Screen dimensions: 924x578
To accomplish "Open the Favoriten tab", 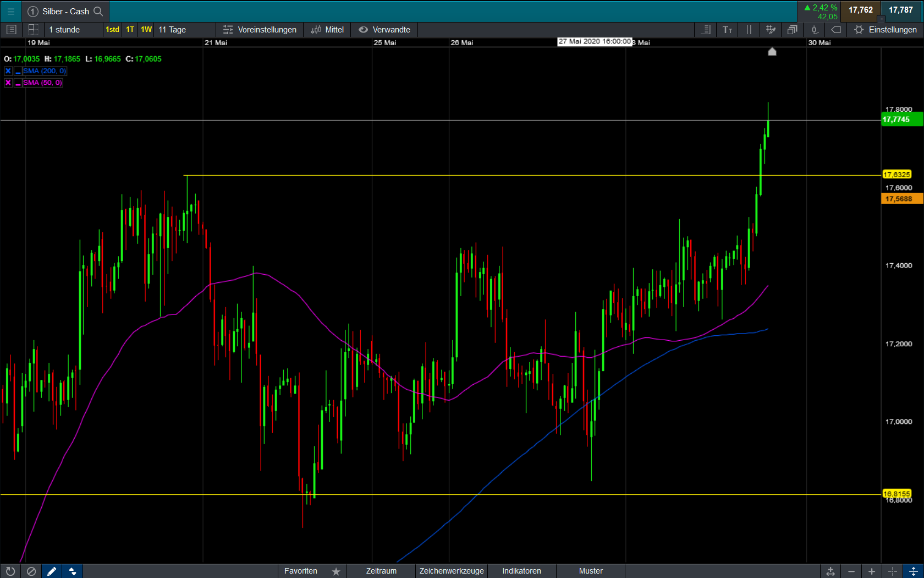I will click(301, 571).
